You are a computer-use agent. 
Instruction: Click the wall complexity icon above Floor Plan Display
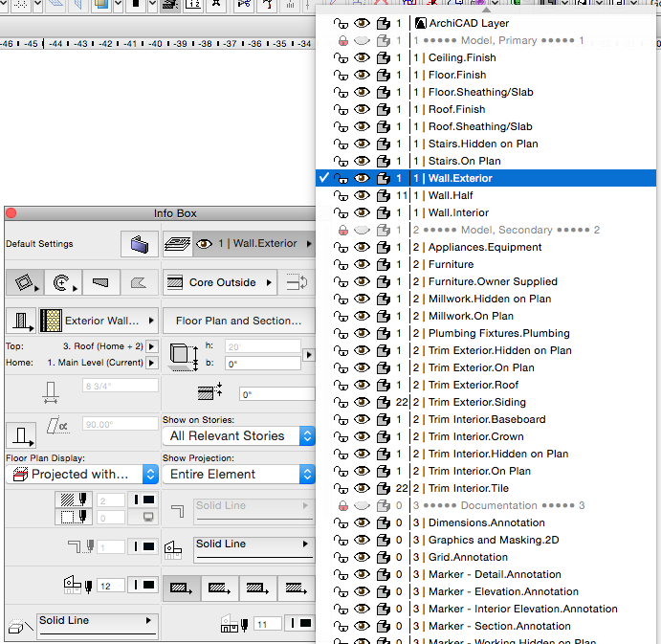pyautogui.click(x=20, y=435)
